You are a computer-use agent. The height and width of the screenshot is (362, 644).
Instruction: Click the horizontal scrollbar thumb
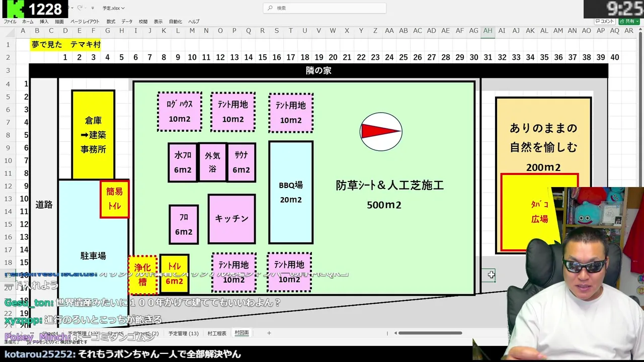click(431, 333)
